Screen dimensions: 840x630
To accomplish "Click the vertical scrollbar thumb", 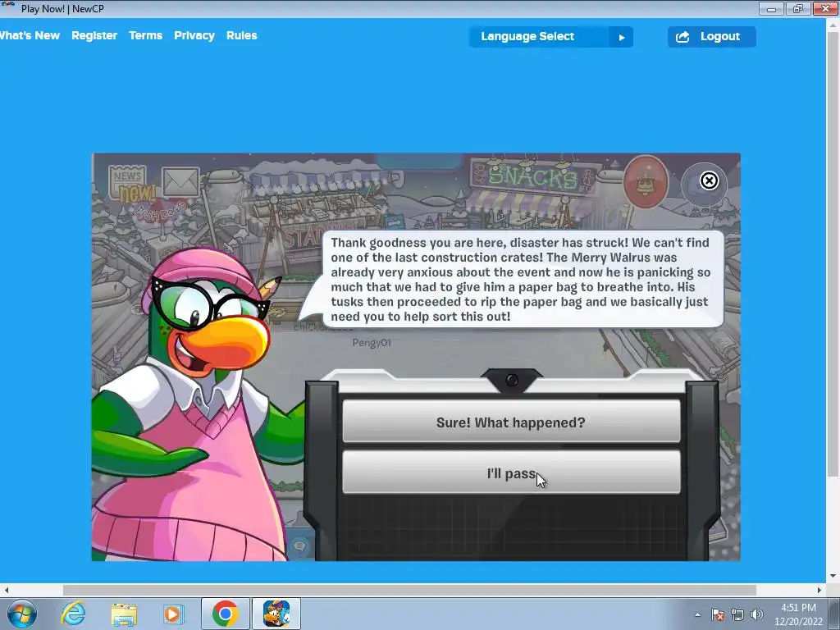I will point(833,254).
